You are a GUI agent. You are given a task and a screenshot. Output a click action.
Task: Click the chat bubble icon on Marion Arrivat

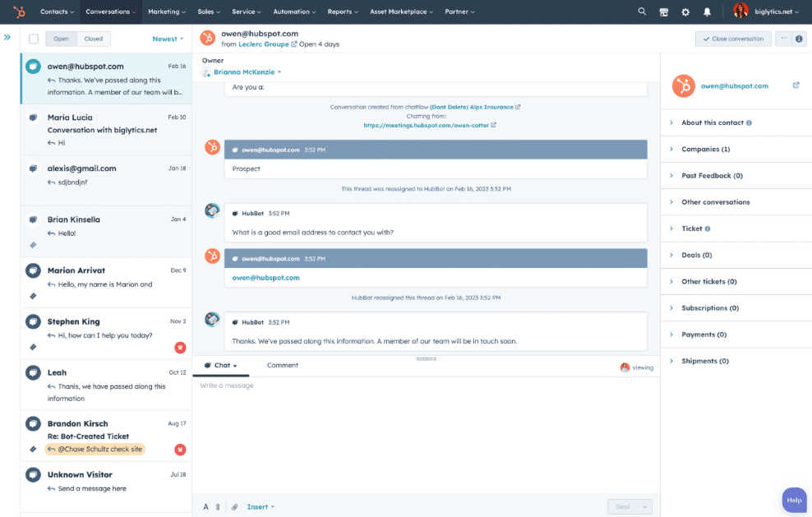click(33, 270)
